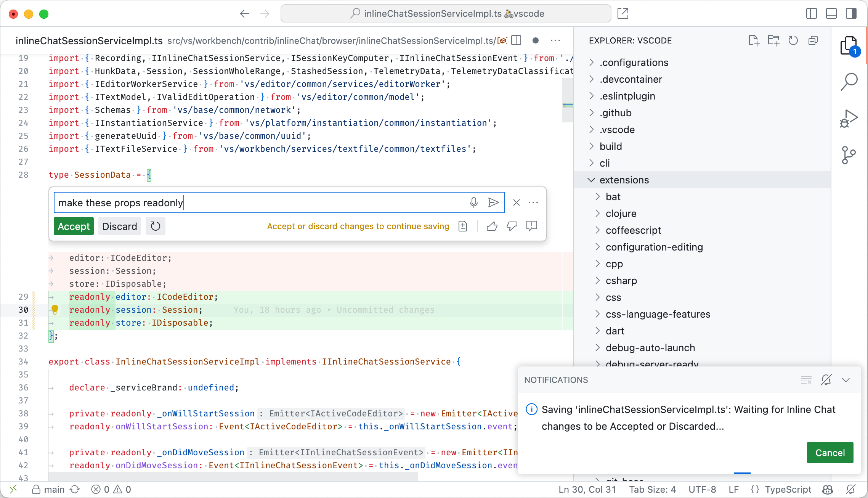The image size is (868, 498).
Task: Toggle the bottom panel visibility
Action: click(x=831, y=13)
